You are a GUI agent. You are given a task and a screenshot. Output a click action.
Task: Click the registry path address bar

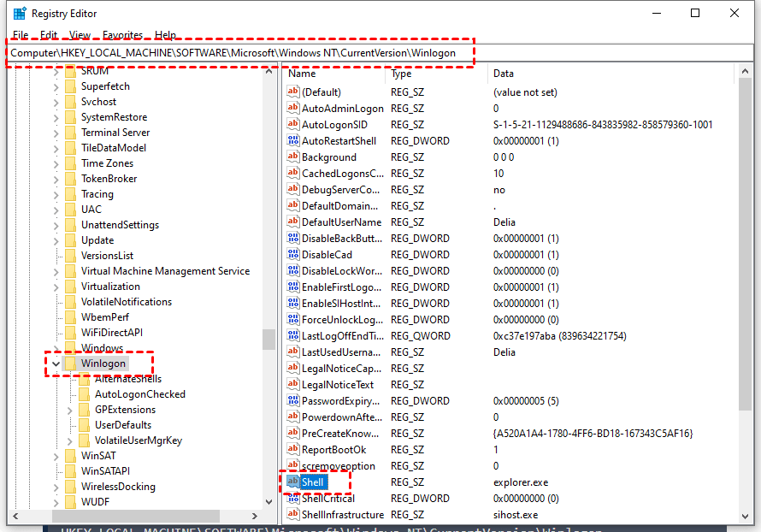[x=380, y=52]
